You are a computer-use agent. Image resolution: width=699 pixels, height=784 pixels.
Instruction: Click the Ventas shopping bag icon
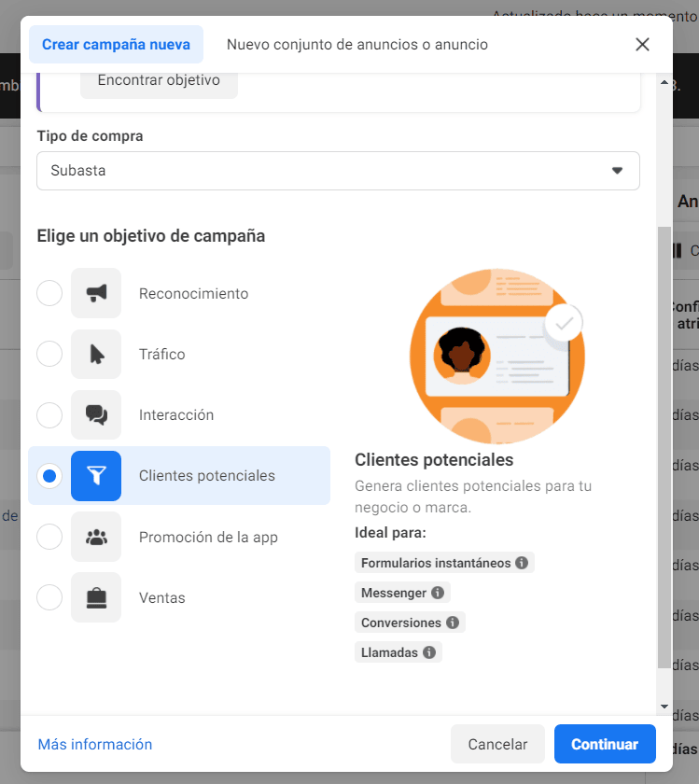(96, 597)
